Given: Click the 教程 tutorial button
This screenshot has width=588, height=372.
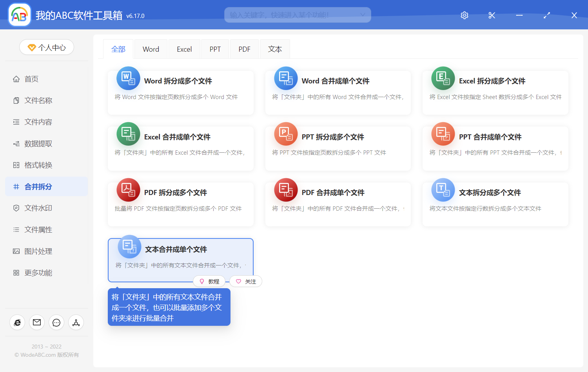Looking at the screenshot, I should 209,282.
